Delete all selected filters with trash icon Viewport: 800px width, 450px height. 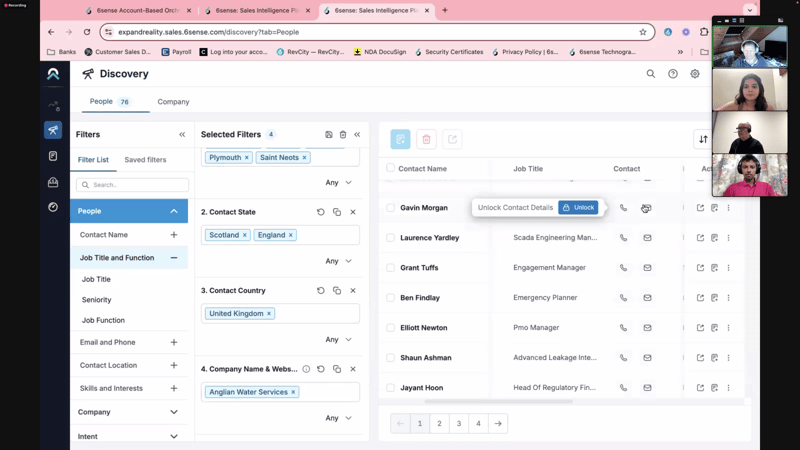(343, 135)
